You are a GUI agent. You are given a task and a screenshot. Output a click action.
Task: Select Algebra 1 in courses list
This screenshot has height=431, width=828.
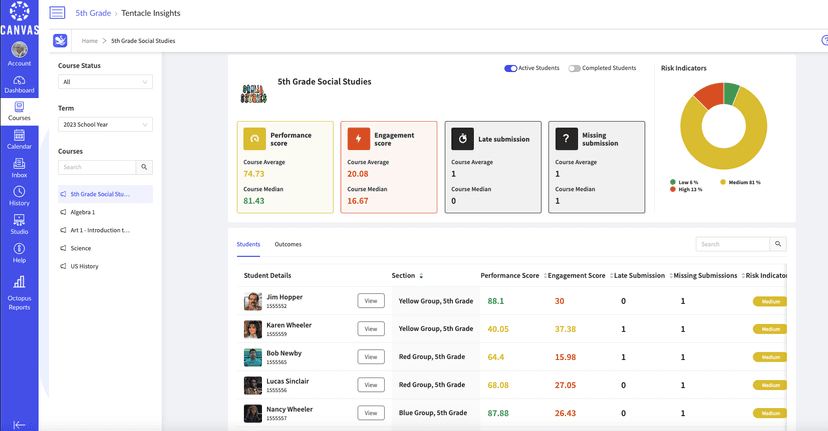tap(83, 212)
